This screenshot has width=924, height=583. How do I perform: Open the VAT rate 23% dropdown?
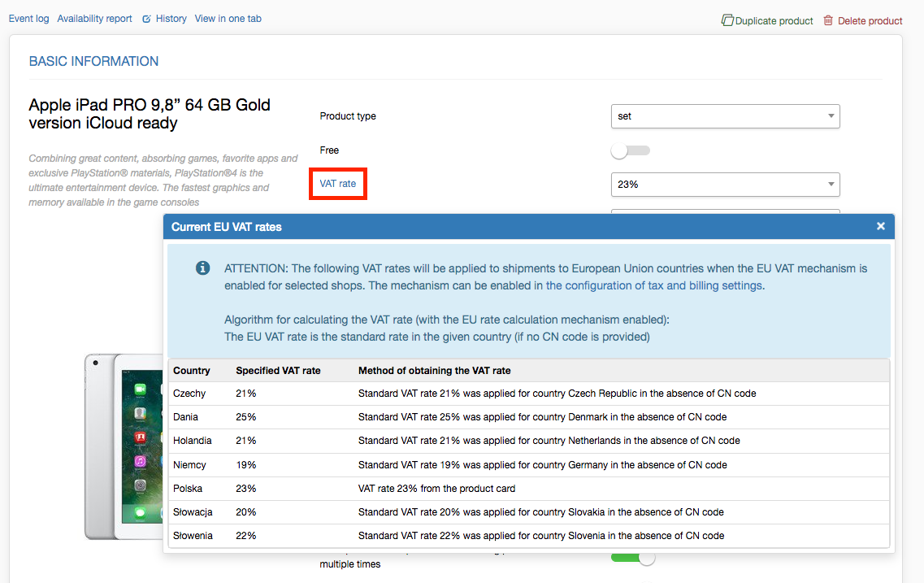pyautogui.click(x=726, y=185)
